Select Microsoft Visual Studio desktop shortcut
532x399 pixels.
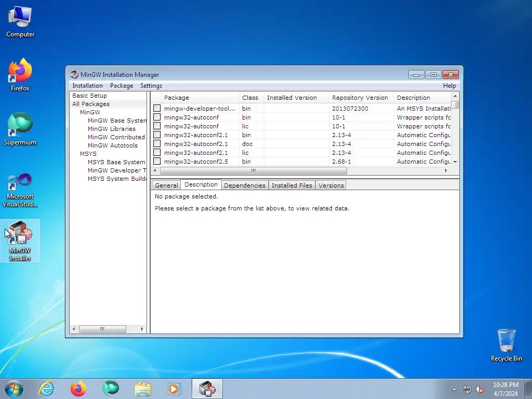pos(20,190)
